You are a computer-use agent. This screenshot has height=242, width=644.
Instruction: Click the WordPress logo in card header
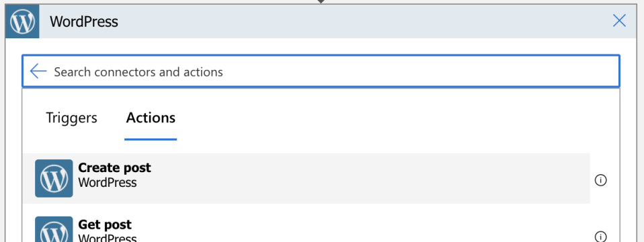click(23, 22)
